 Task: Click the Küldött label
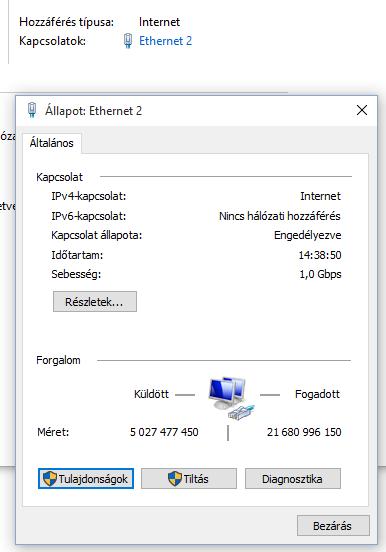coord(151,394)
